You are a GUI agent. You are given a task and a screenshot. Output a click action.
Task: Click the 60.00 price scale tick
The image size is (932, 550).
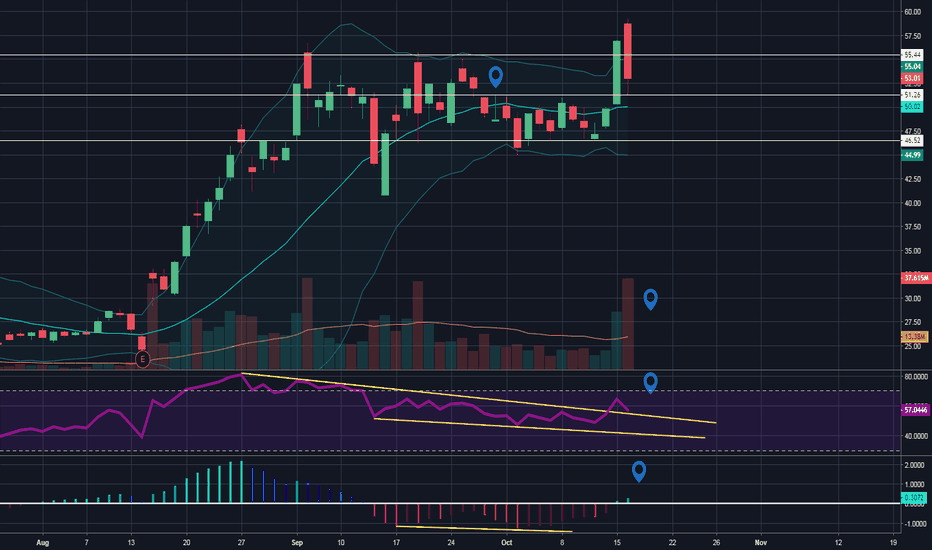[912, 12]
